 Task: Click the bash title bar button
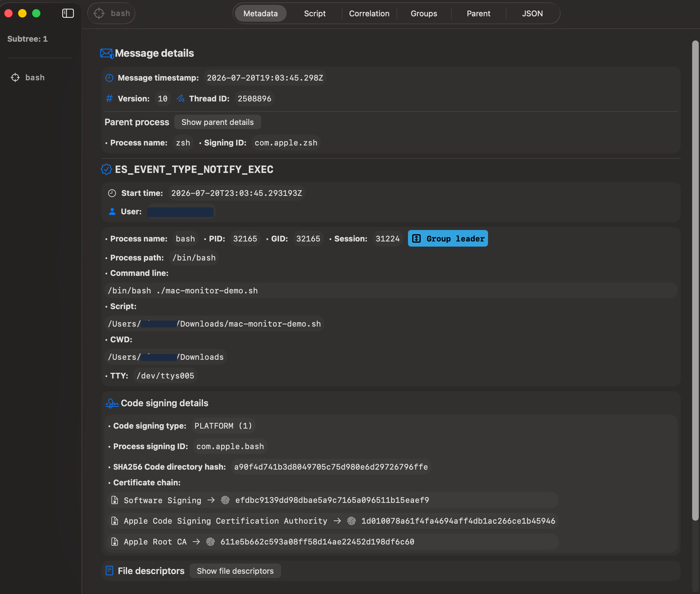tap(111, 14)
